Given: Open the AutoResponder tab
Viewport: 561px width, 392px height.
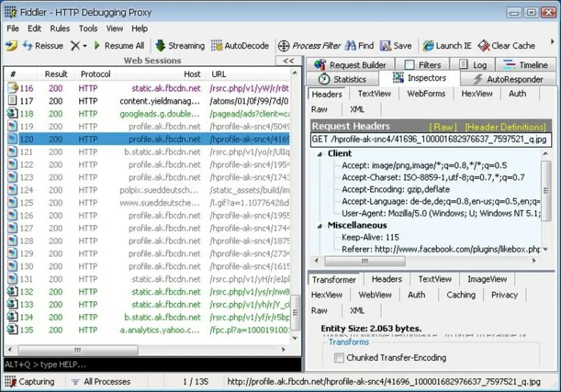Looking at the screenshot, I should click(508, 79).
